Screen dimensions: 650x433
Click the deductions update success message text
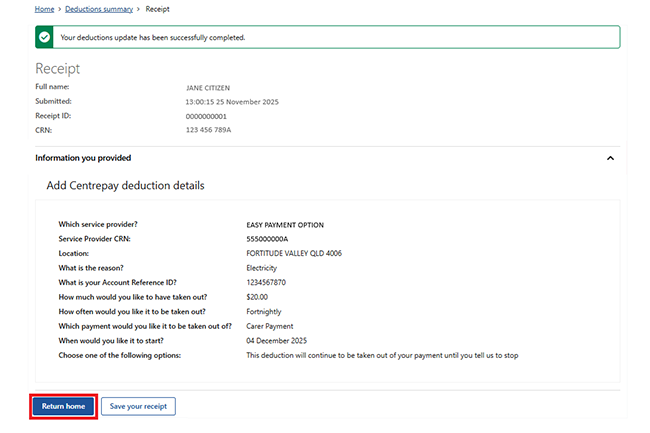tap(152, 37)
